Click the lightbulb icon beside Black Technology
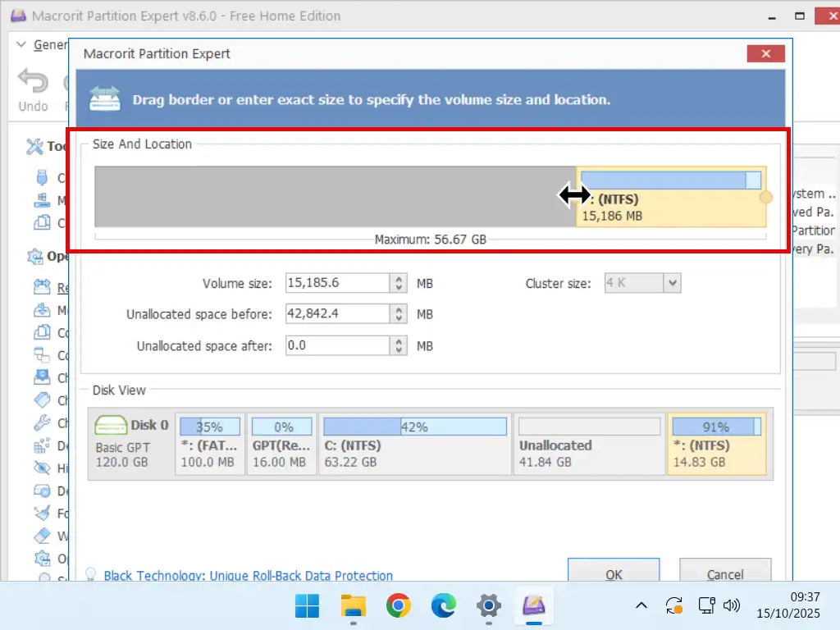Viewport: 840px width, 630px height. point(93,575)
